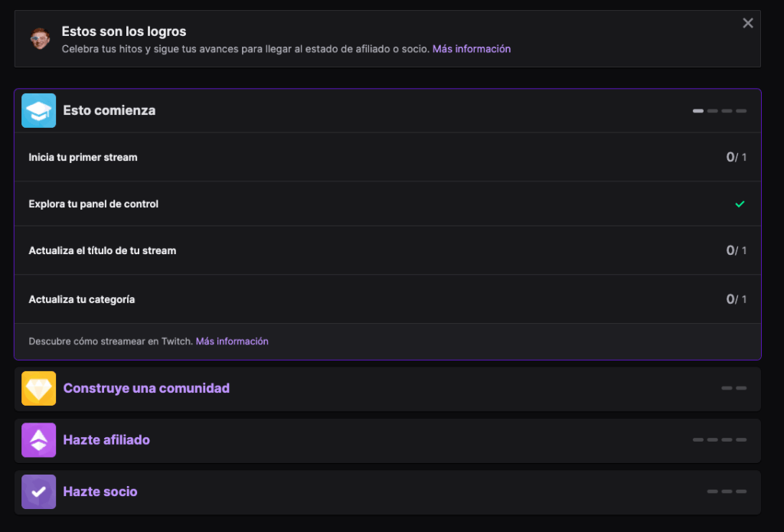The height and width of the screenshot is (532, 784).
Task: Select the Actualiza tu categoría achievement row
Action: pyautogui.click(x=383, y=299)
